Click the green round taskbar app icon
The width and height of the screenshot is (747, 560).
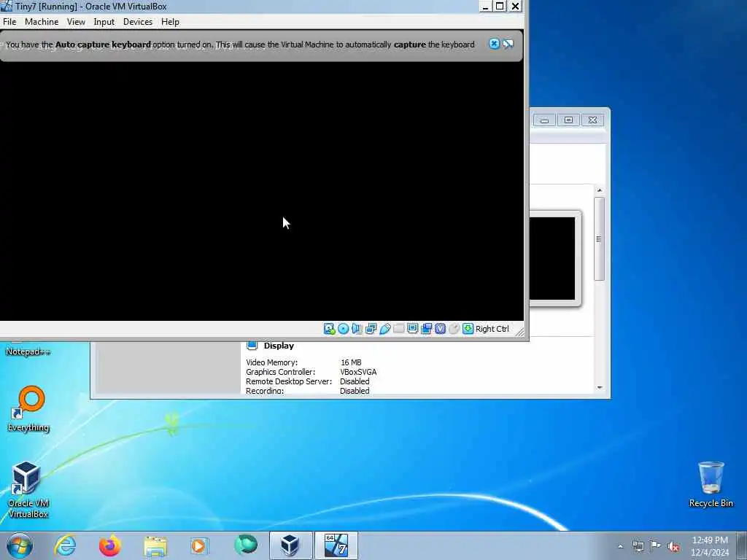click(x=245, y=545)
